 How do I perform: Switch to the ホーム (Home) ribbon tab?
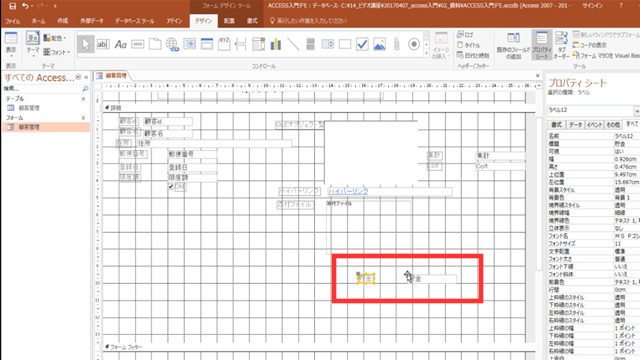click(x=38, y=21)
